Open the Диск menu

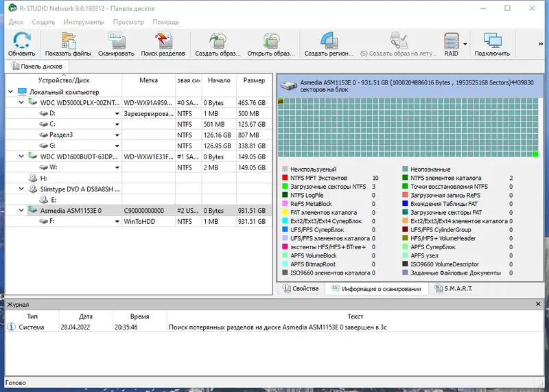tap(16, 22)
